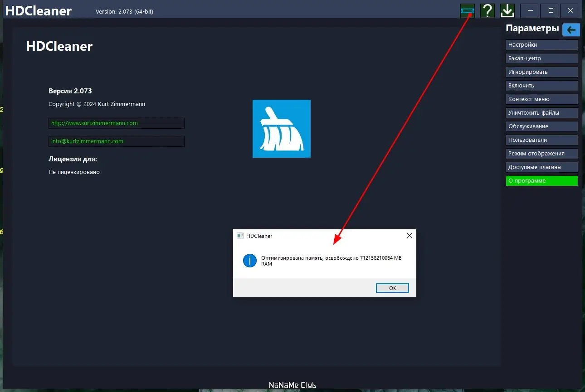Open help via the question mark icon

[487, 11]
